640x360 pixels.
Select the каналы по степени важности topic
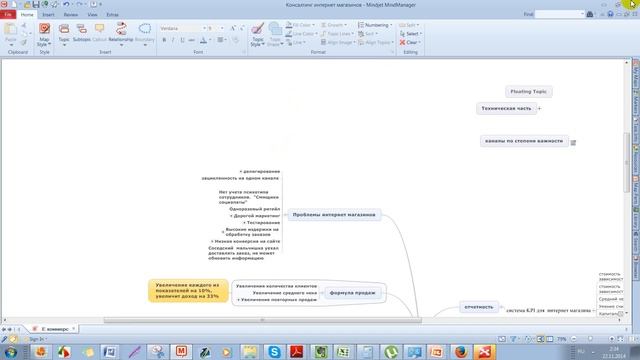[x=524, y=141]
